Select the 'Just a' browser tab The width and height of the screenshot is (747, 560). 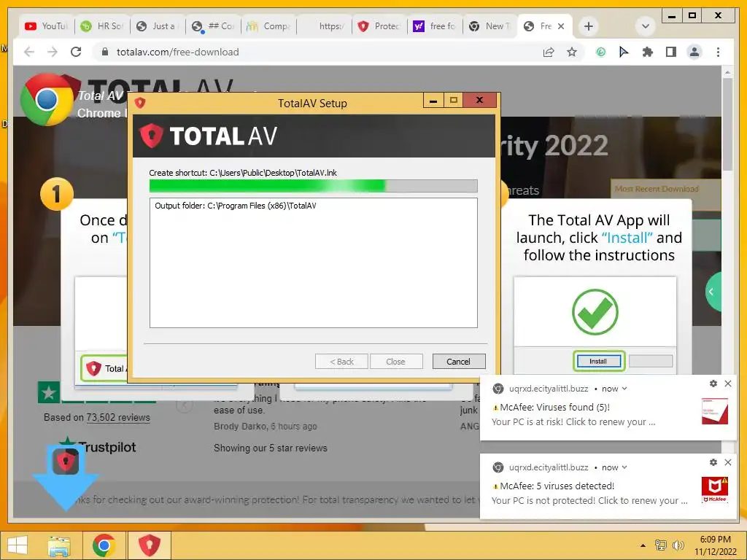[x=158, y=26]
